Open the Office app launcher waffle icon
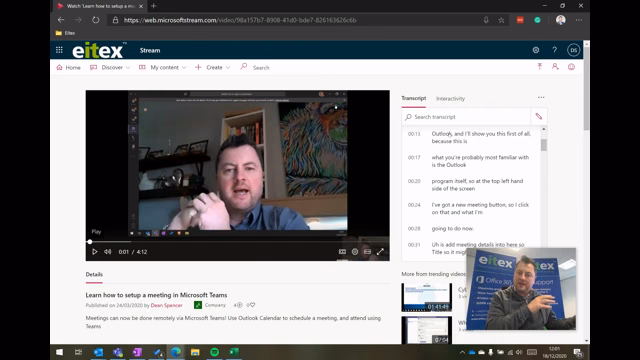Image resolution: width=640 pixels, height=360 pixels. coord(59,50)
